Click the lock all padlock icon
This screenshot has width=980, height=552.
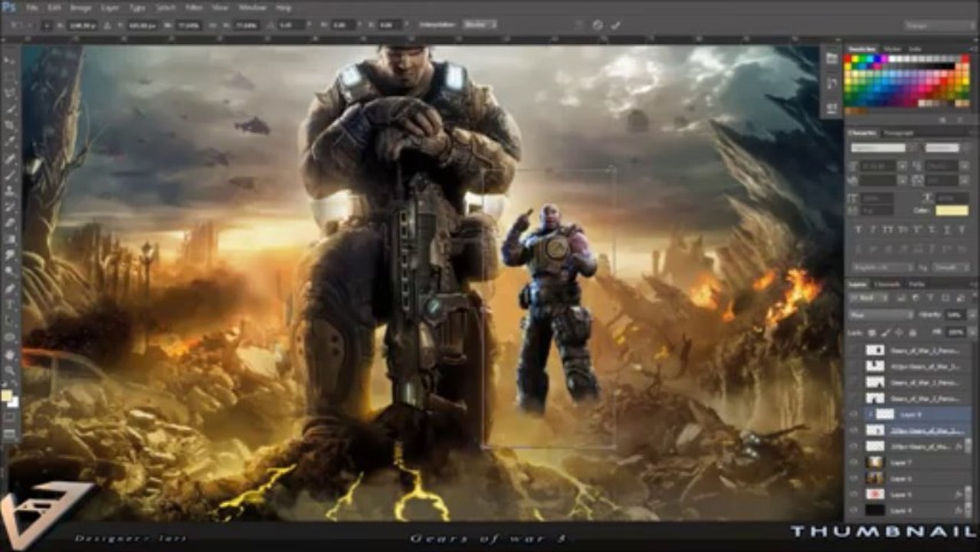point(913,332)
